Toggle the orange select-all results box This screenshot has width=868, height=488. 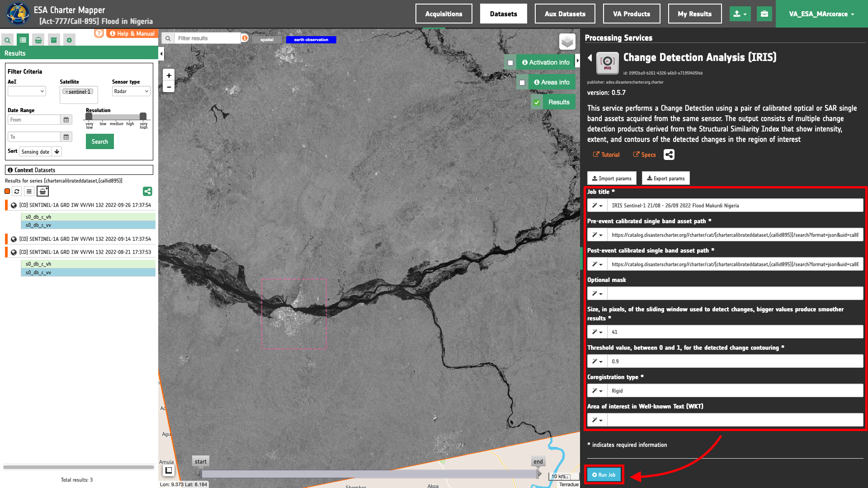(7, 191)
